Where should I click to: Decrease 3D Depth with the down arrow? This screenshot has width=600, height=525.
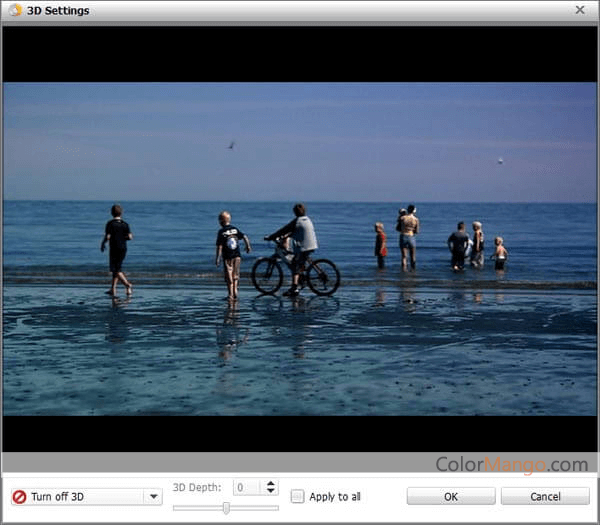pyautogui.click(x=271, y=491)
